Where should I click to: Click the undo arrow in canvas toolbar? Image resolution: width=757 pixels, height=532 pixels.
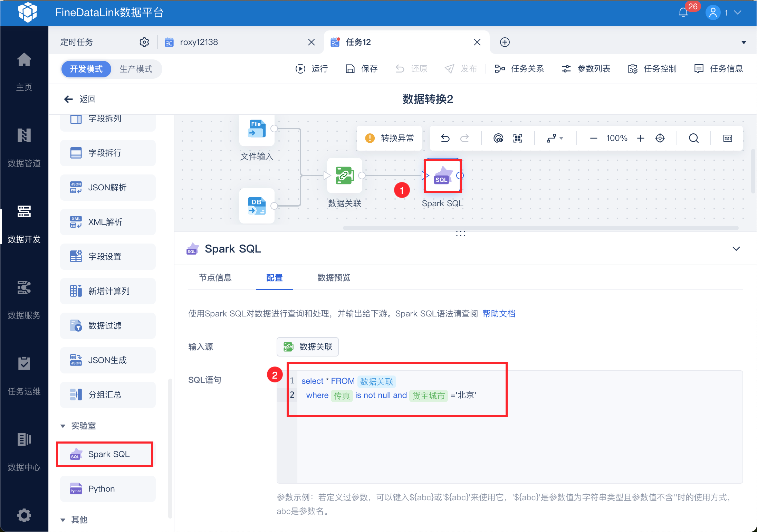tap(445, 138)
